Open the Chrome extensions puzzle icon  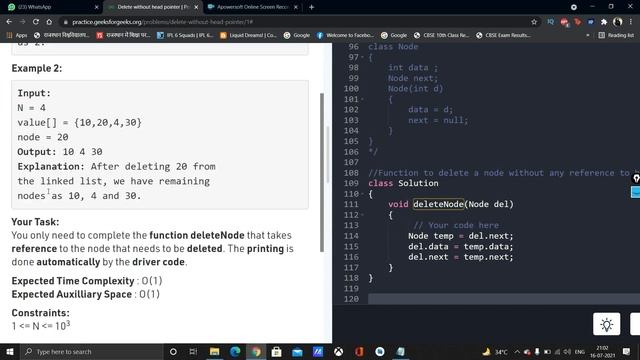[604, 22]
